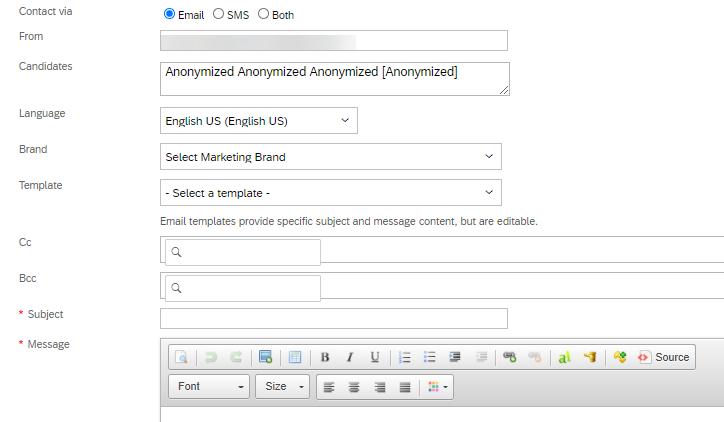Toggle italic formatting
The height and width of the screenshot is (422, 724).
click(x=350, y=357)
